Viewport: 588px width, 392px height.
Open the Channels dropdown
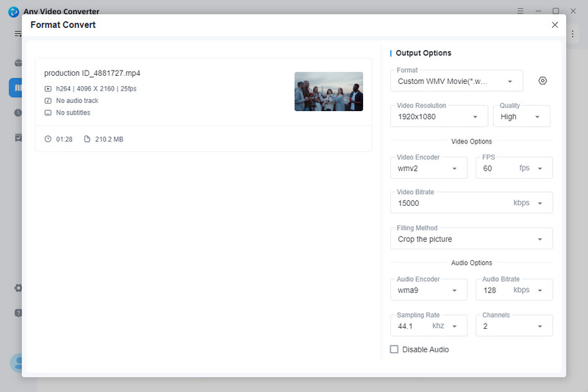(514, 326)
